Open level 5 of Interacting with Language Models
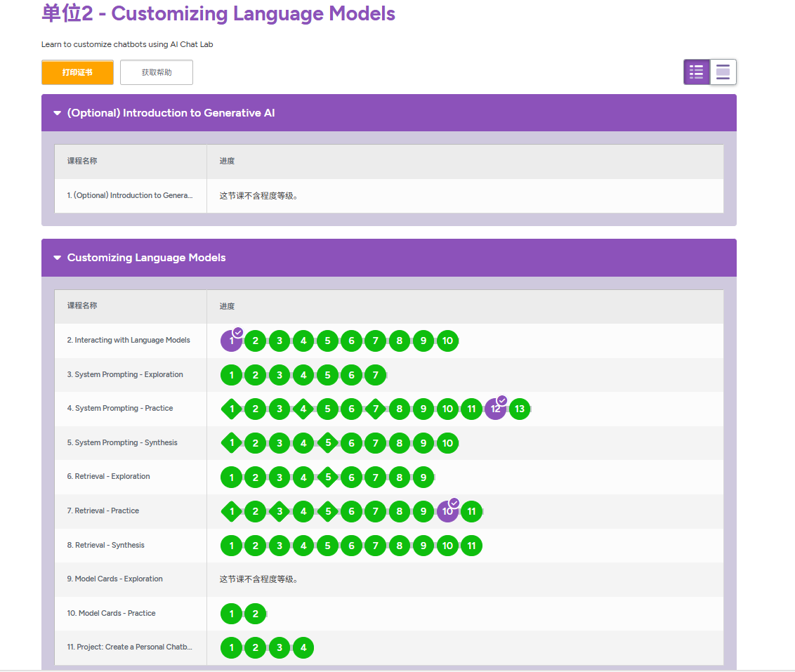 click(x=327, y=341)
